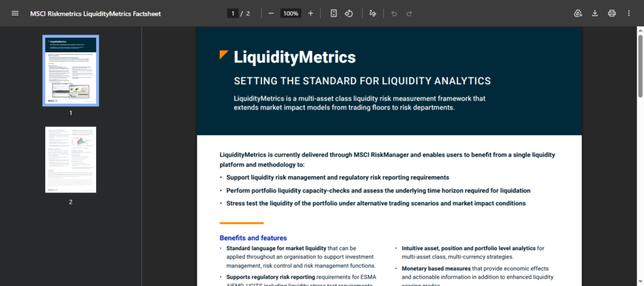
Task: Activate the draw annotation tool
Action: tap(372, 13)
